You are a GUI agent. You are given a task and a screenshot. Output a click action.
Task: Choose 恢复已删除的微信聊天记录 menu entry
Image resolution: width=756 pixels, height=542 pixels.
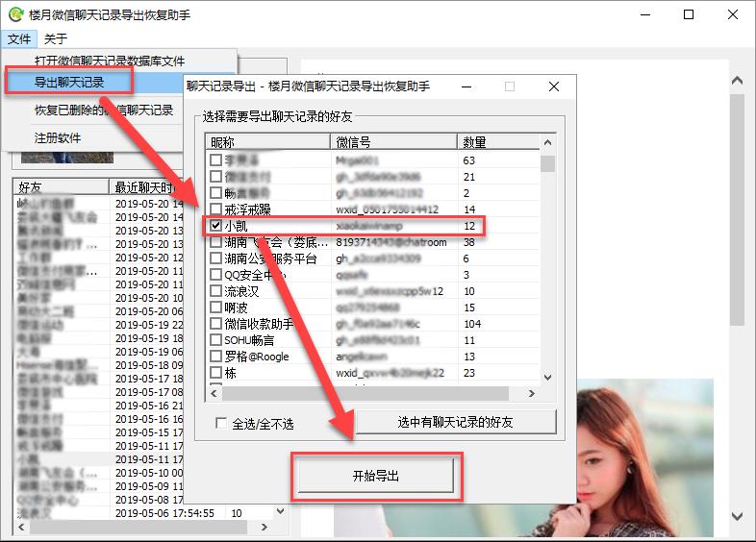[104, 111]
